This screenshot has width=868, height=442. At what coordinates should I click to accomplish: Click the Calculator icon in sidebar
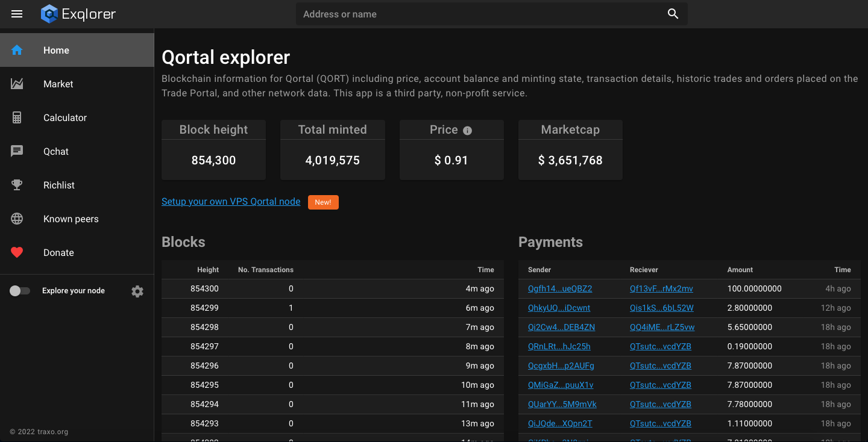[17, 117]
